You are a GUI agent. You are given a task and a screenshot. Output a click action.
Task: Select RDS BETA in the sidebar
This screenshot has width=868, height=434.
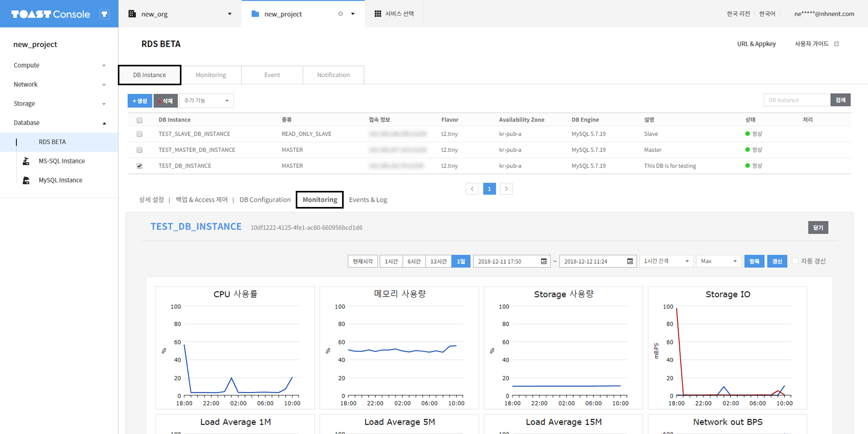tap(59, 142)
